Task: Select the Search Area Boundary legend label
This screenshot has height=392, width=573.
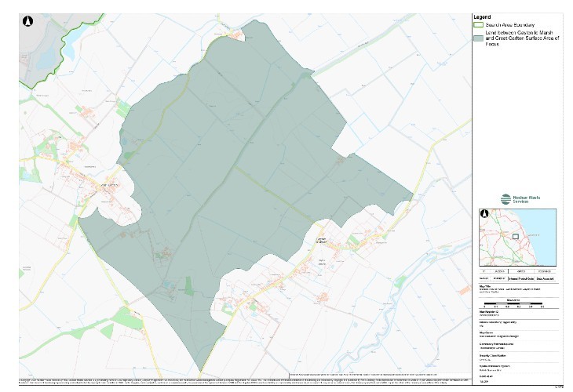Action: (x=511, y=25)
